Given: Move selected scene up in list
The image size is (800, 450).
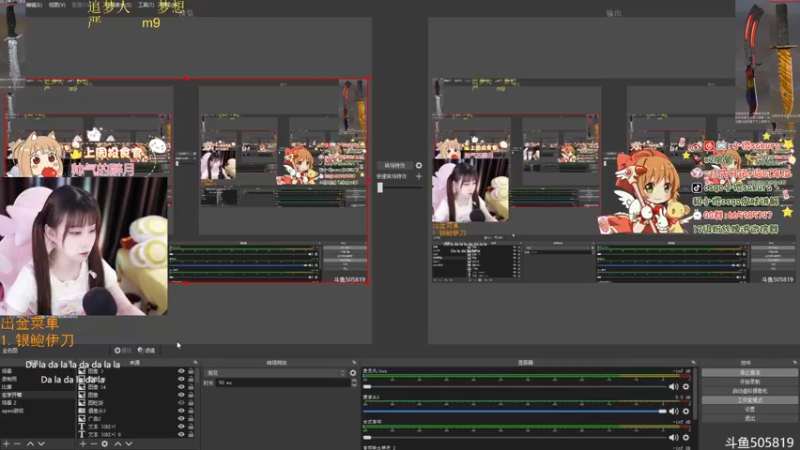Looking at the screenshot, I should click(x=30, y=444).
